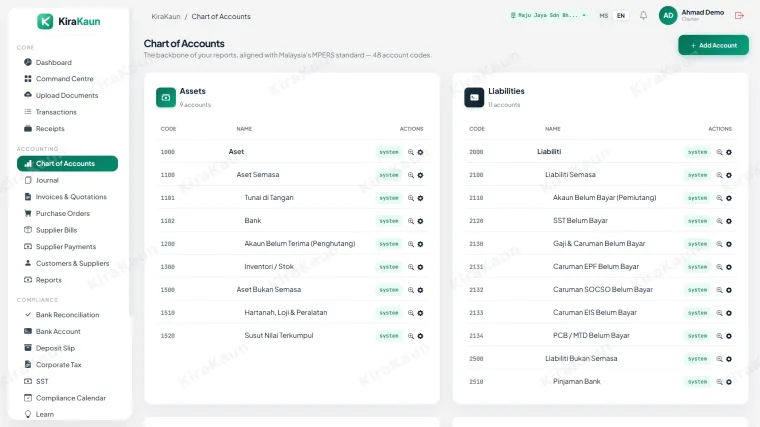This screenshot has width=760, height=427.
Task: Click the KiraKaun logo
Action: [69, 21]
